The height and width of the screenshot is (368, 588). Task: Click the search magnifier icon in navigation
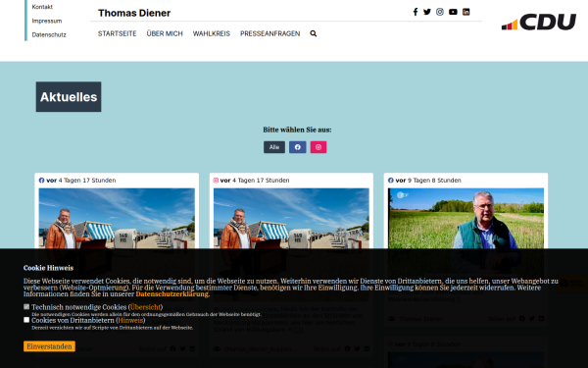coord(314,33)
